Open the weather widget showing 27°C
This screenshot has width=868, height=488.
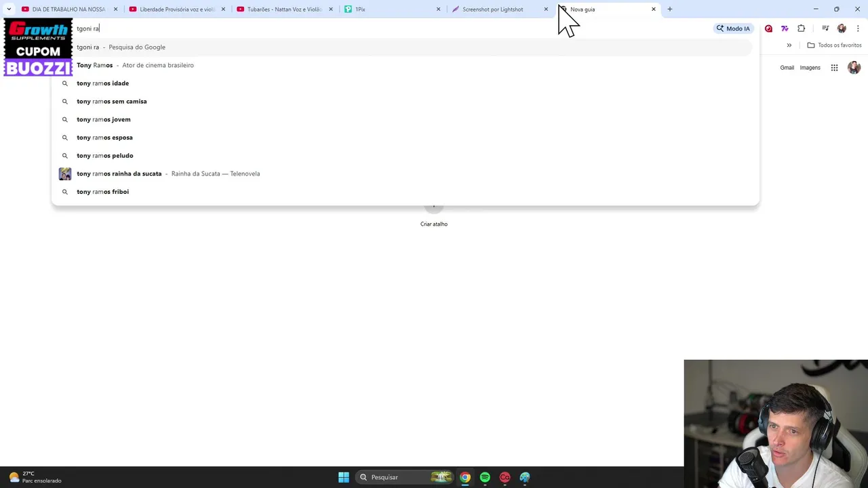tap(35, 477)
